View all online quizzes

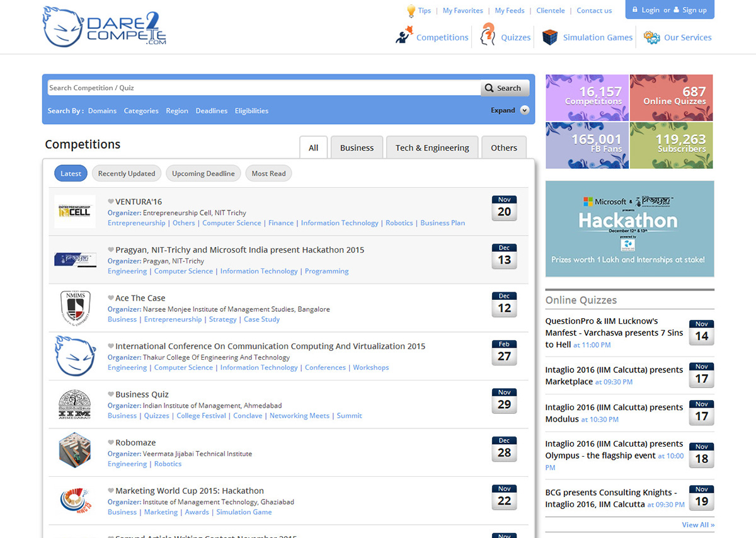pos(698,525)
